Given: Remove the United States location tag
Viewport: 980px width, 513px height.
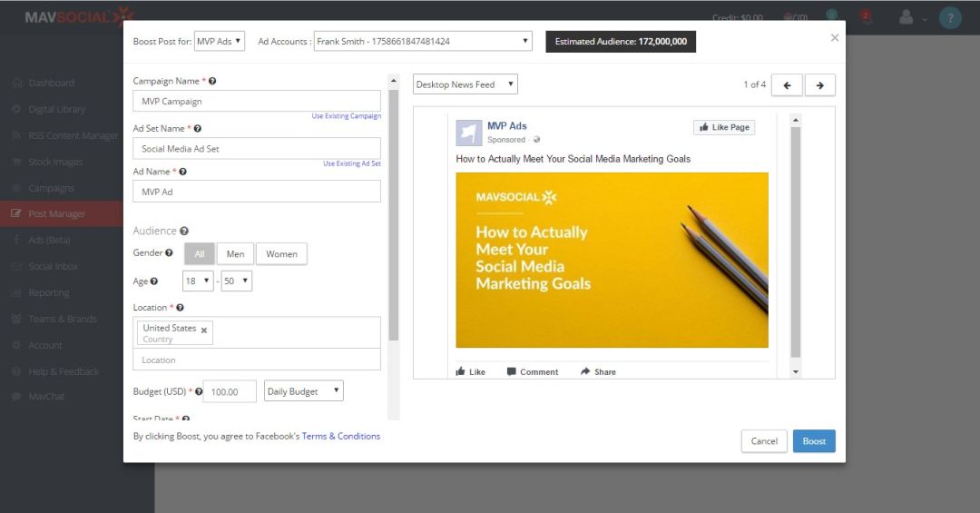Looking at the screenshot, I should pyautogui.click(x=204, y=330).
